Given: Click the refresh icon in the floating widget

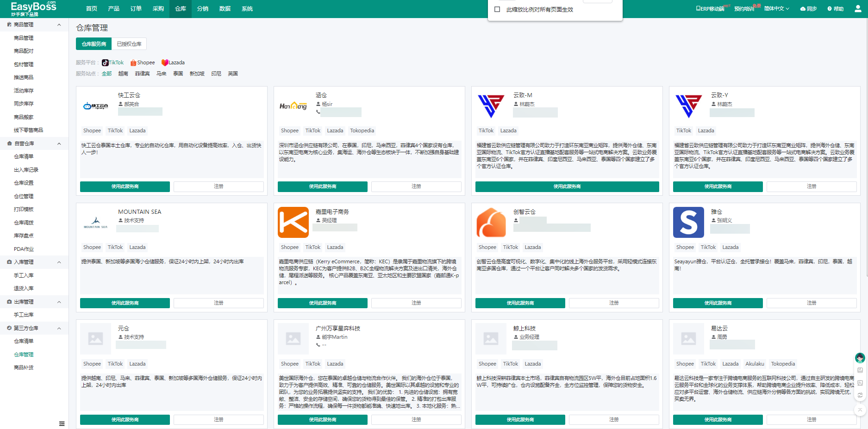Looking at the screenshot, I should [x=860, y=395].
